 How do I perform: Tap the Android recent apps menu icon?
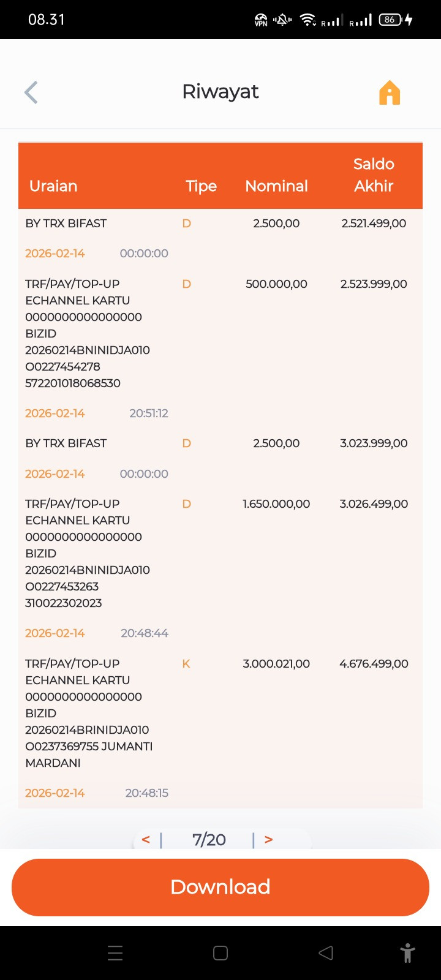click(115, 953)
